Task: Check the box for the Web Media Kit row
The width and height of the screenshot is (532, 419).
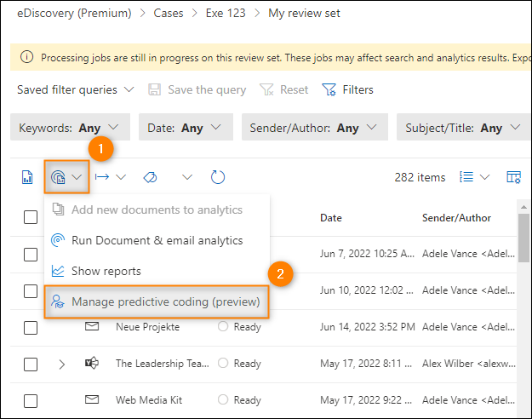Action: (x=31, y=401)
